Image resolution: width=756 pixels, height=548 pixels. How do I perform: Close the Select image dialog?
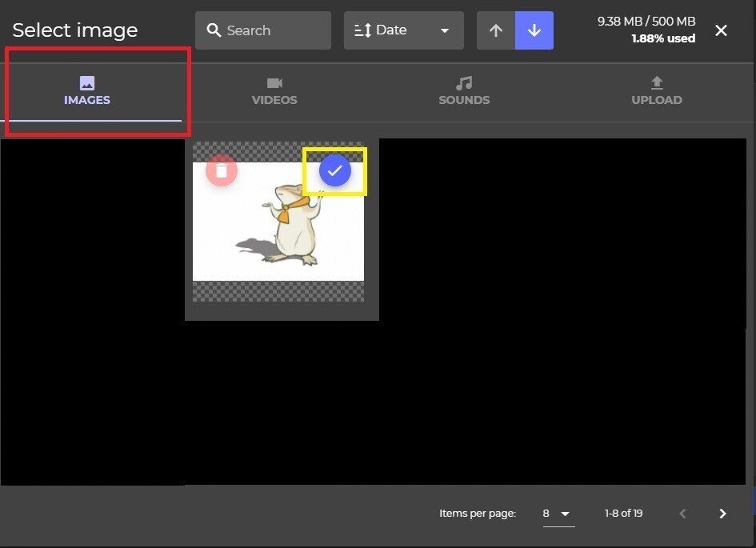pos(721,30)
